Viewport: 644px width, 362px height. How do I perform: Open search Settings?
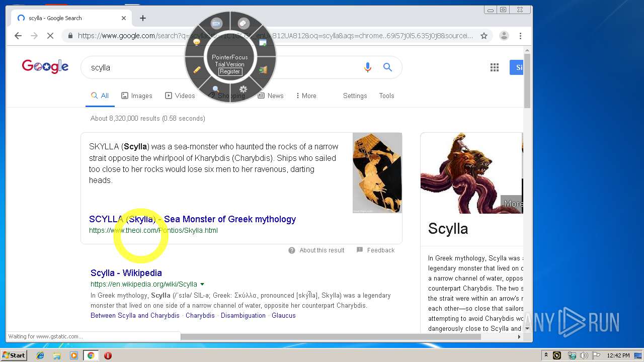pyautogui.click(x=355, y=96)
